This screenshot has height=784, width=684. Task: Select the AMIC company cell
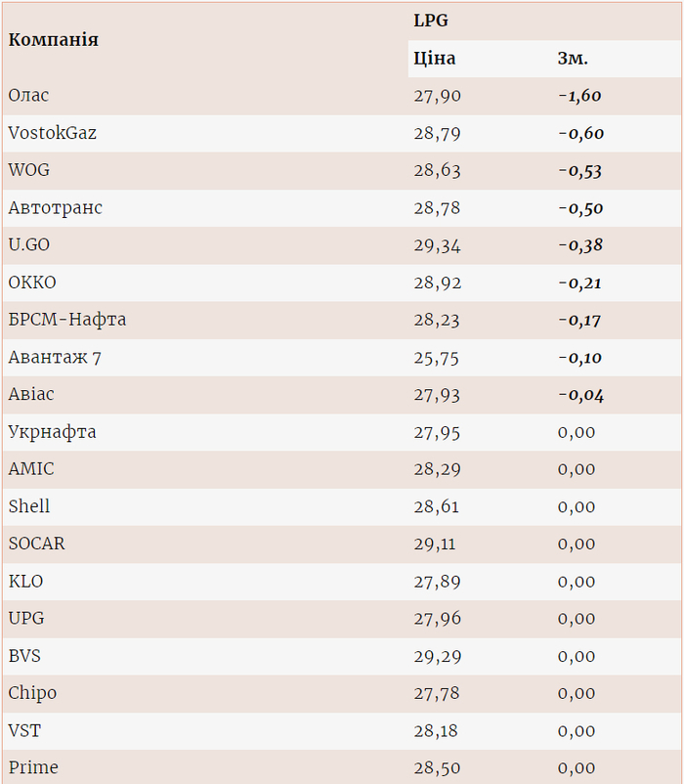31,469
